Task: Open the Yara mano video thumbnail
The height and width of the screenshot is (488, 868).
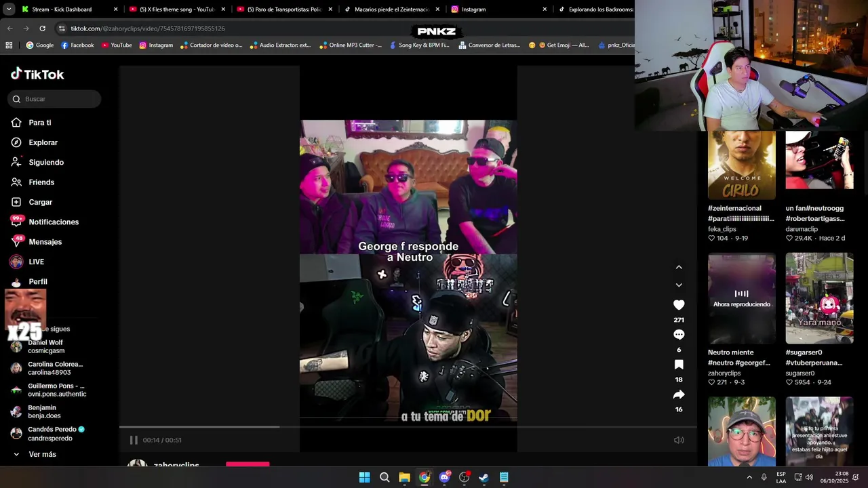Action: point(819,298)
